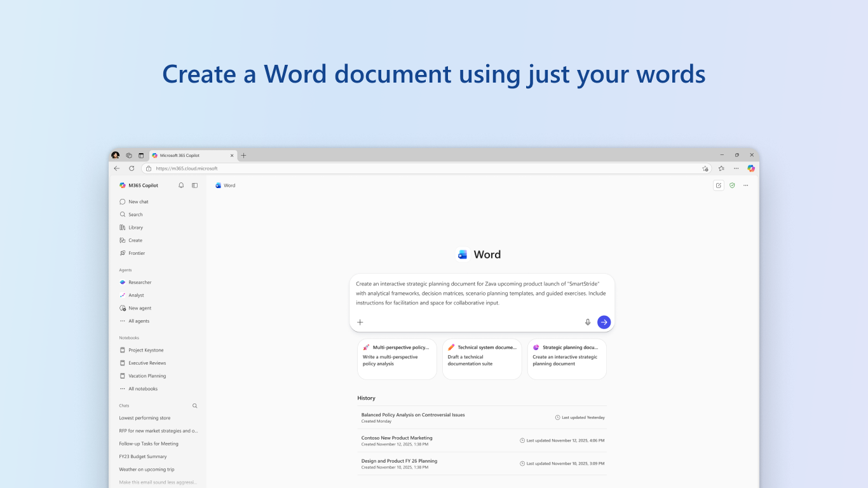Activate the microphone for voice input
Screen dimensions: 868x488
pyautogui.click(x=588, y=322)
